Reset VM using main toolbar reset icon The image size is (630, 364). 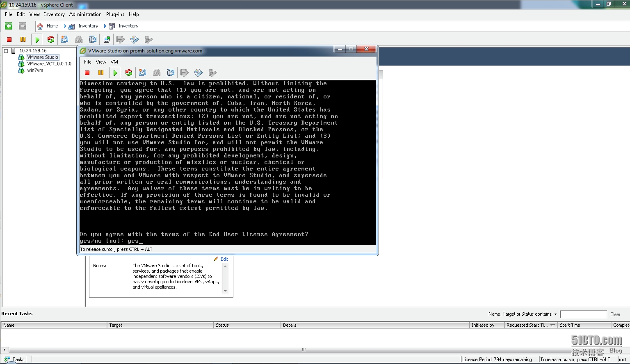(x=51, y=39)
